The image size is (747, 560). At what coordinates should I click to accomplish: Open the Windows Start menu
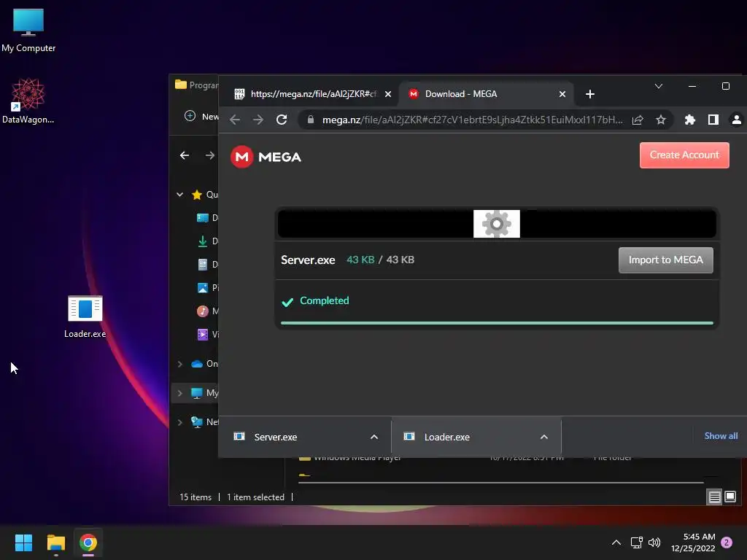click(x=23, y=542)
